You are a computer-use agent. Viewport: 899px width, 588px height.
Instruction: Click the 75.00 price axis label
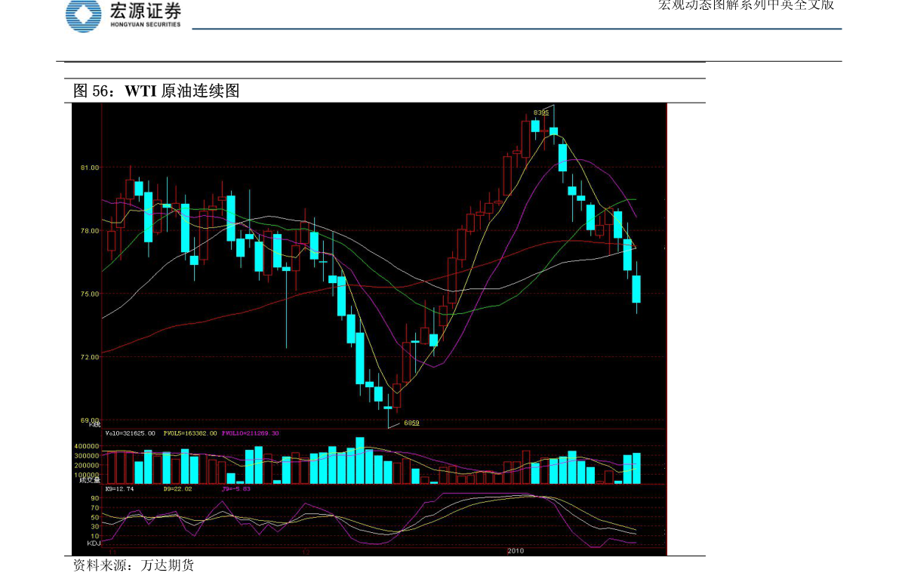89,294
